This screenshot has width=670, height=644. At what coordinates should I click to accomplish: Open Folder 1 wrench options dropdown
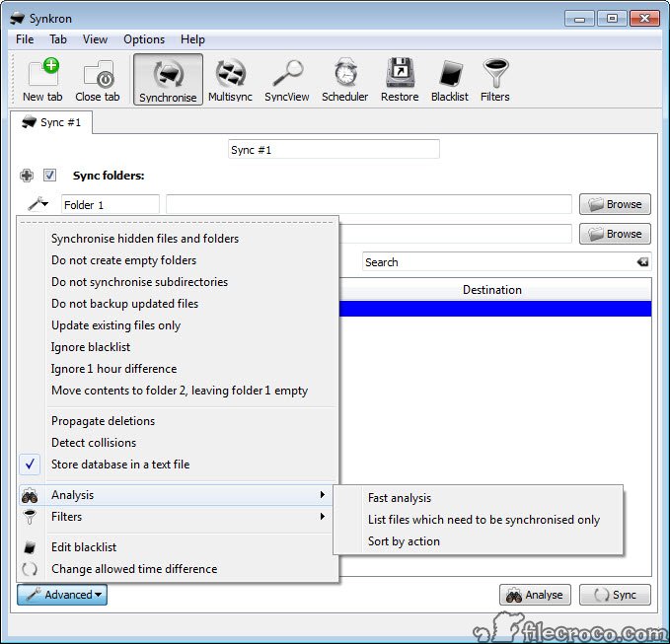[38, 204]
